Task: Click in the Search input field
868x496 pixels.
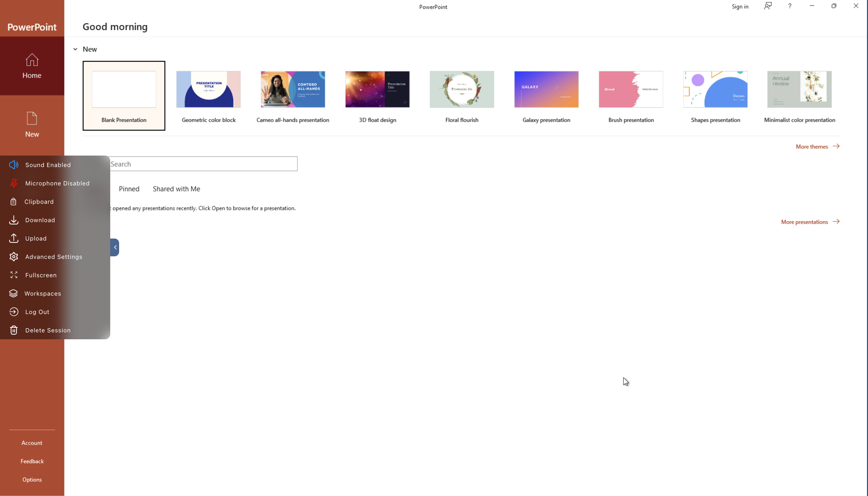Action: pyautogui.click(x=204, y=164)
